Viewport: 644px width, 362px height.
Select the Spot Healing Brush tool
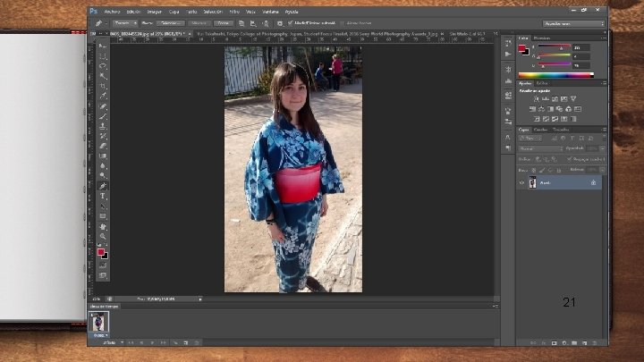(x=103, y=106)
